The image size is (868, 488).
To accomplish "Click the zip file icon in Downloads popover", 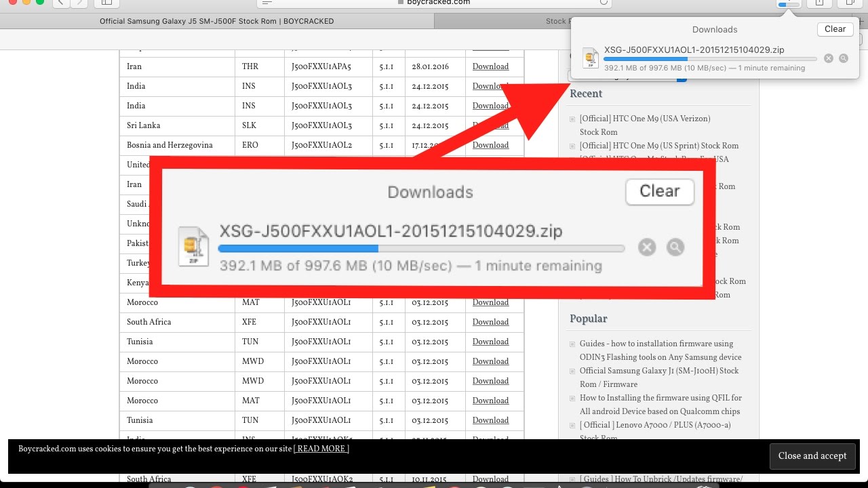I will click(x=591, y=58).
